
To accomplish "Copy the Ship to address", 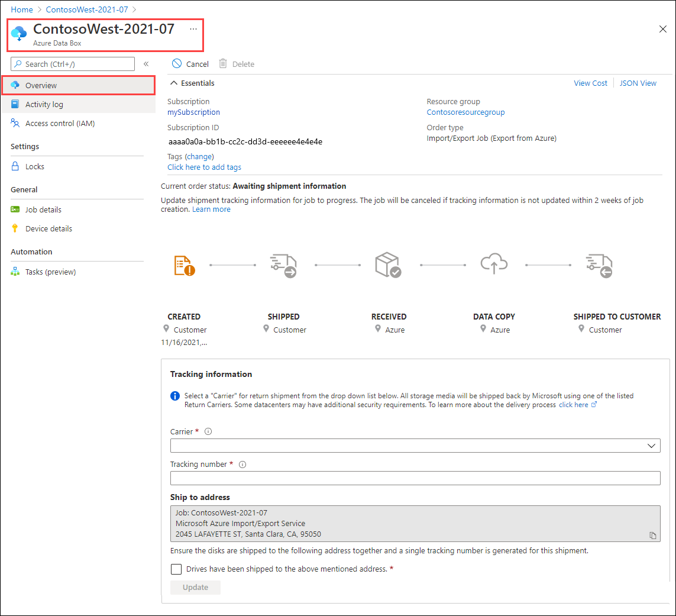I will (653, 535).
